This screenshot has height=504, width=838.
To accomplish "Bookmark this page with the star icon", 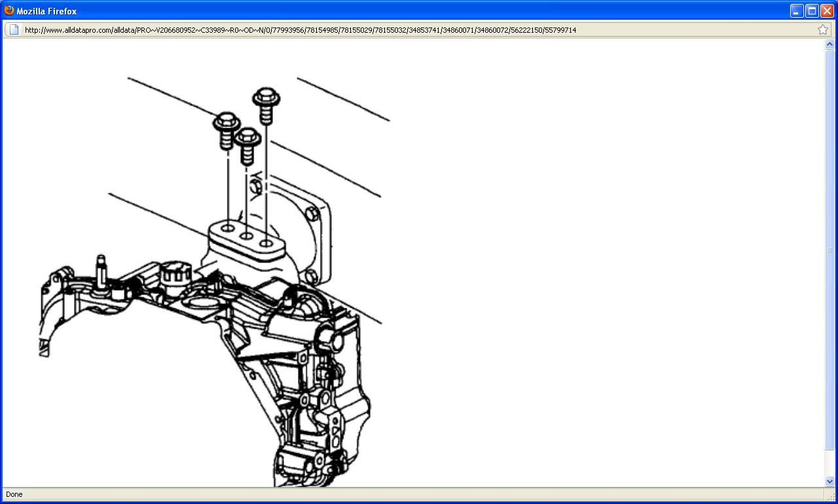I will 823,29.
